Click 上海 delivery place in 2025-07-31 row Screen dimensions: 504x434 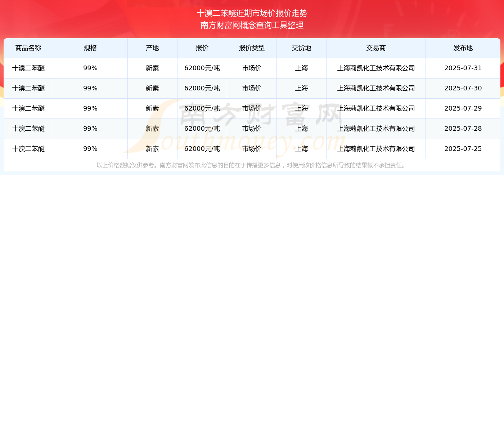302,68
